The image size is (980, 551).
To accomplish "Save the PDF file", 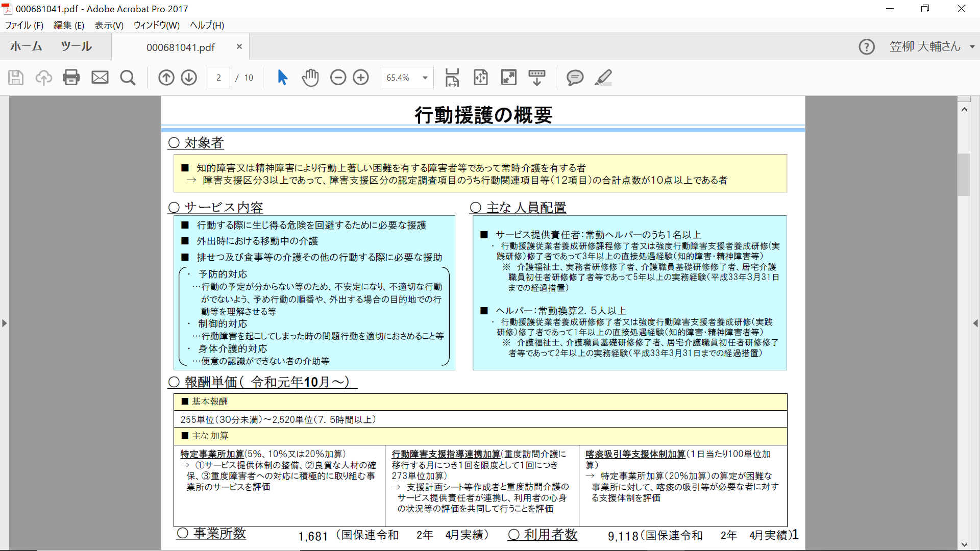I will 16,78.
